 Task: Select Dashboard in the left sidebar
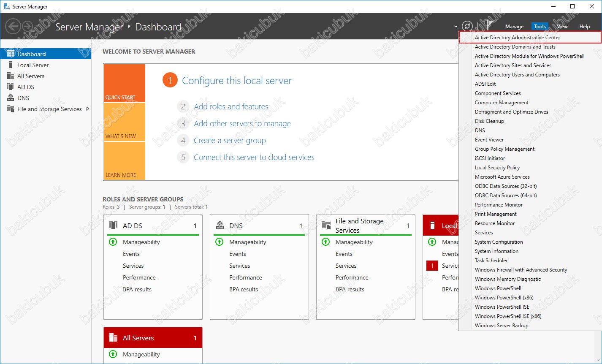[x=46, y=54]
